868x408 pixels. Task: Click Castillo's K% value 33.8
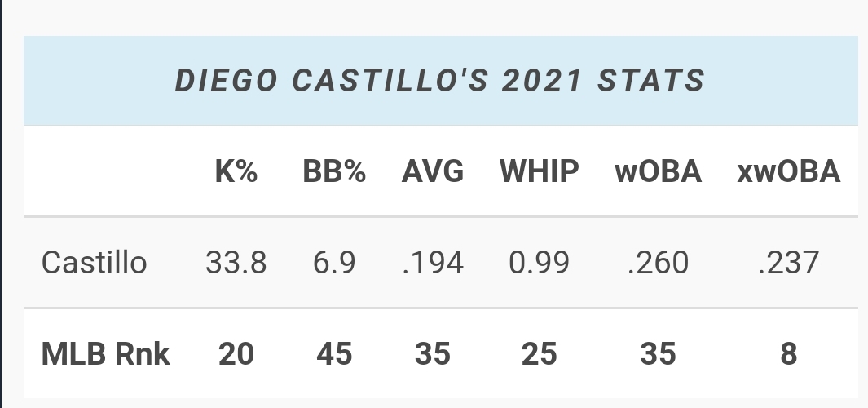[236, 263]
